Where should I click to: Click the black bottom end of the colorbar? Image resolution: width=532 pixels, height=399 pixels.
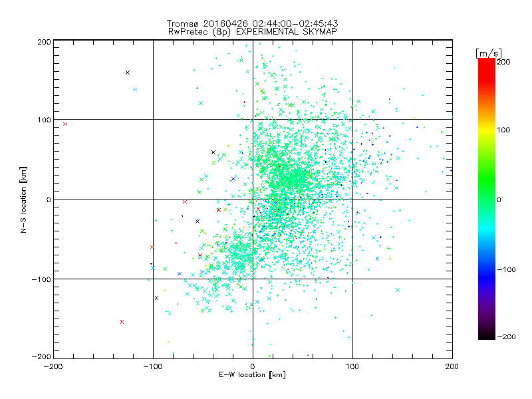[487, 336]
